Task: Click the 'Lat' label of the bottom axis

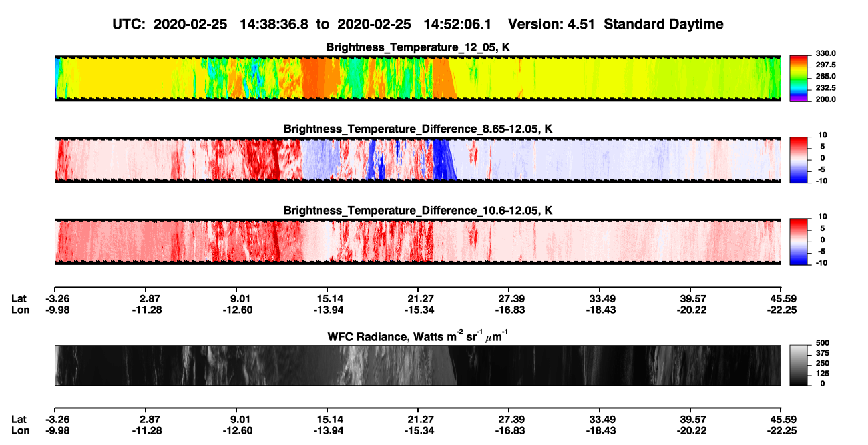Action: (x=19, y=420)
